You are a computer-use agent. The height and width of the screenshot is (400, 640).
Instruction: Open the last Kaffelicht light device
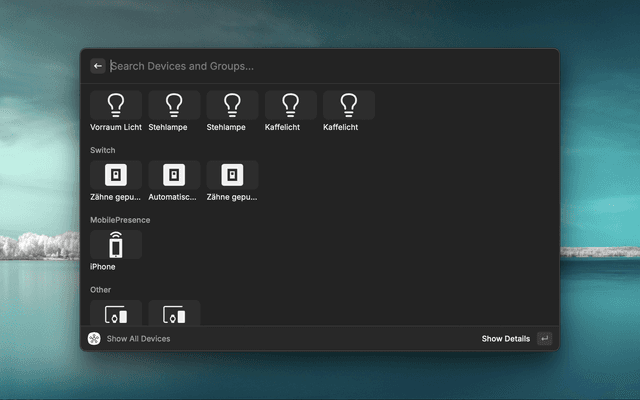pos(348,106)
